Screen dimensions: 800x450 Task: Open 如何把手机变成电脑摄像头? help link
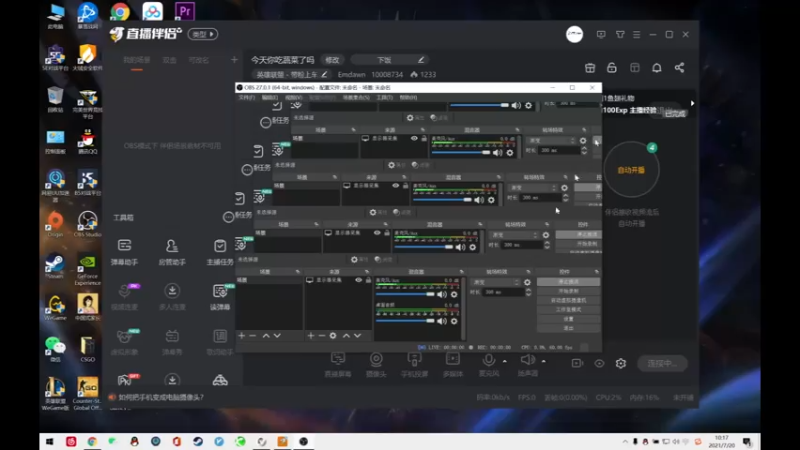[161, 397]
